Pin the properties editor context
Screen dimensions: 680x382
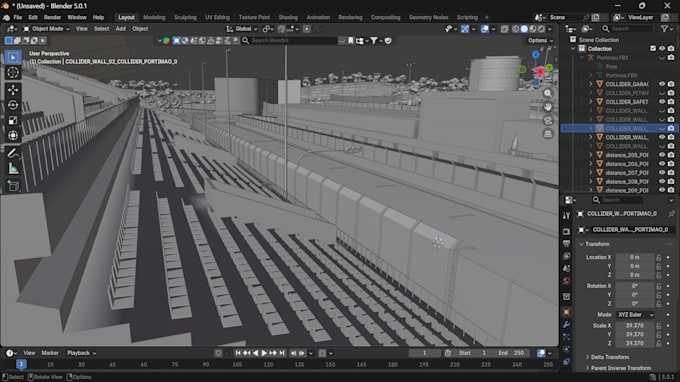pyautogui.click(x=671, y=213)
